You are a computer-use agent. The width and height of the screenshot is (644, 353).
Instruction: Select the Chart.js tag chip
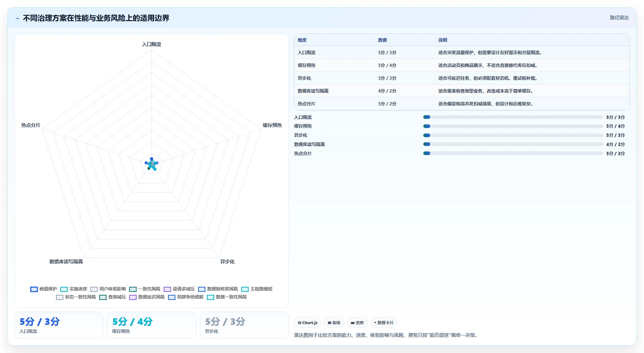(x=308, y=323)
